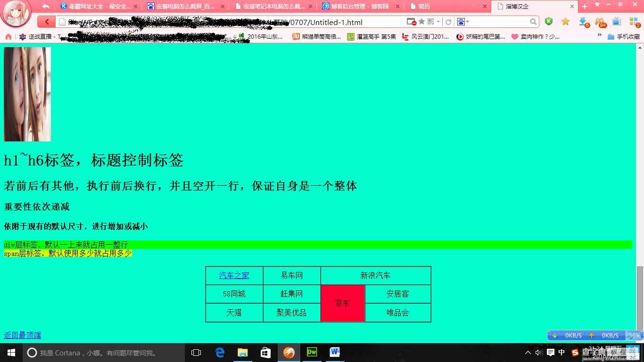Click the portrait photo image
The height and width of the screenshot is (362, 644).
(x=27, y=94)
